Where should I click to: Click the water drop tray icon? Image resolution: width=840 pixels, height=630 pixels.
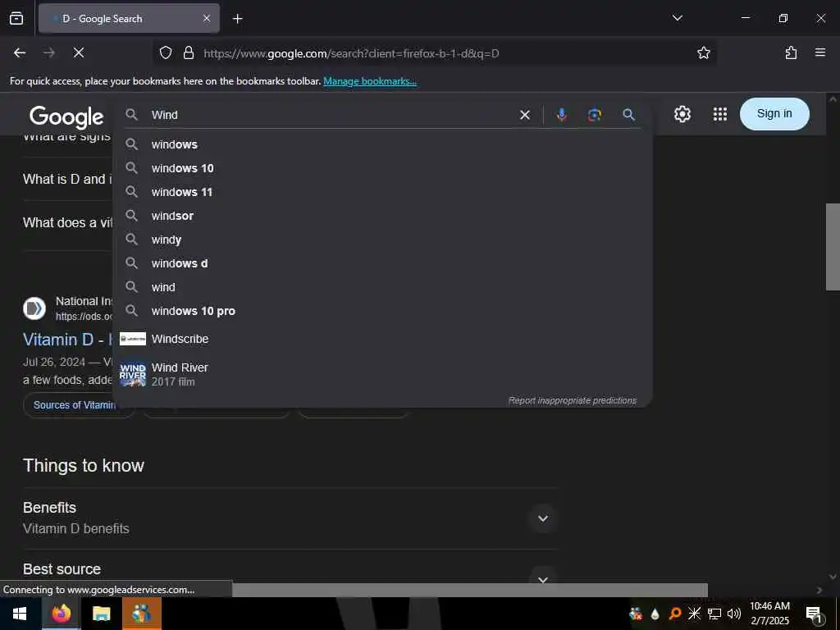point(655,614)
